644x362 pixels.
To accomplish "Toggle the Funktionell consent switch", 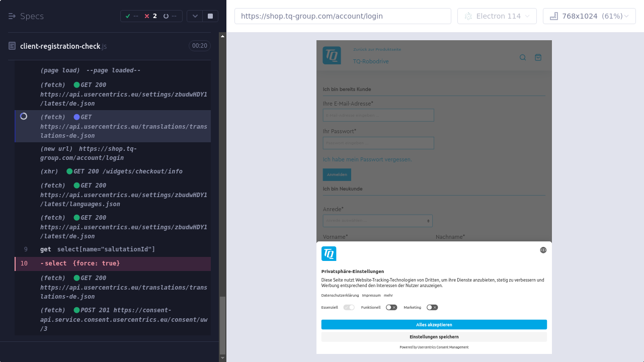I will pos(391,307).
